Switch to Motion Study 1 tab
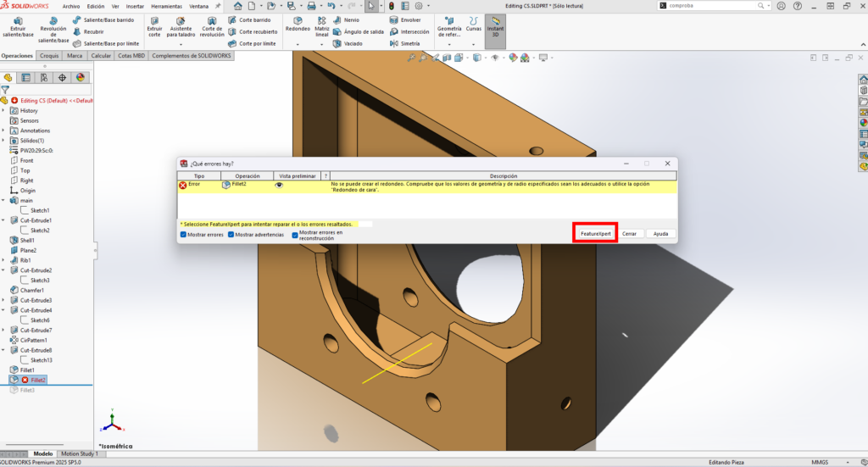 pos(80,453)
